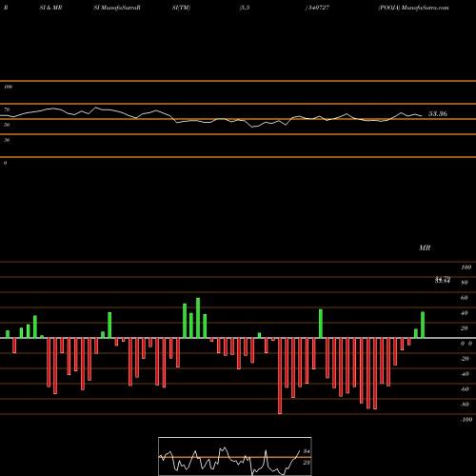Click the 60 label on the MR axis
476x476 pixels.
pyautogui.click(x=465, y=298)
